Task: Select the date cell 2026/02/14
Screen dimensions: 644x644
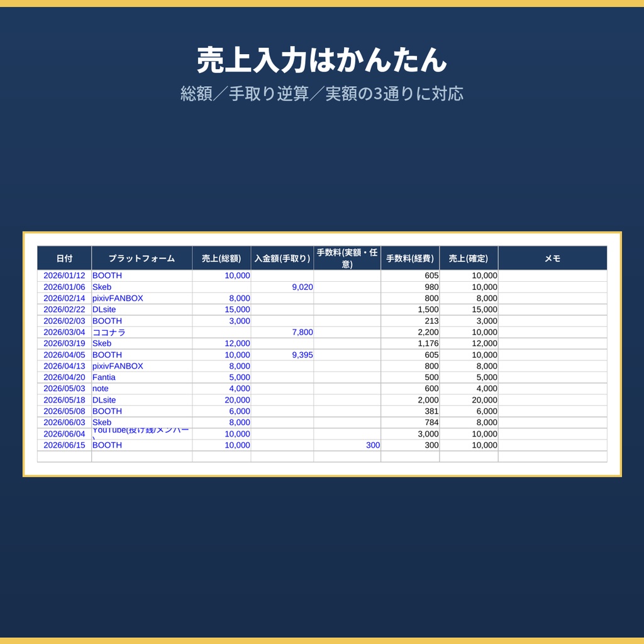Action: (65, 298)
